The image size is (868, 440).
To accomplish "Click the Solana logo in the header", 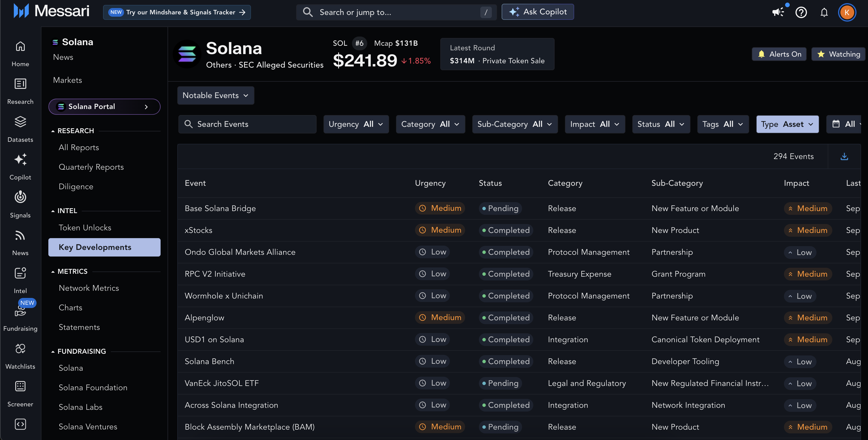I will [x=187, y=54].
